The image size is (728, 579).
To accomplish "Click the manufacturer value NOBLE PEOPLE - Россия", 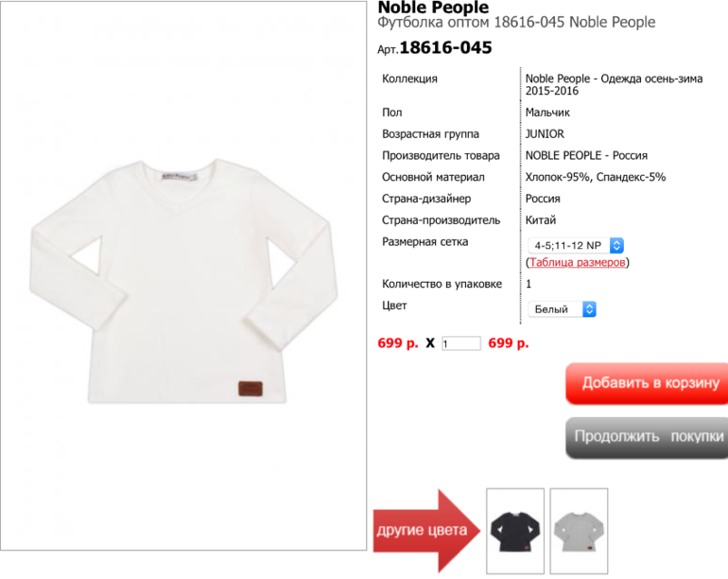I will (586, 156).
